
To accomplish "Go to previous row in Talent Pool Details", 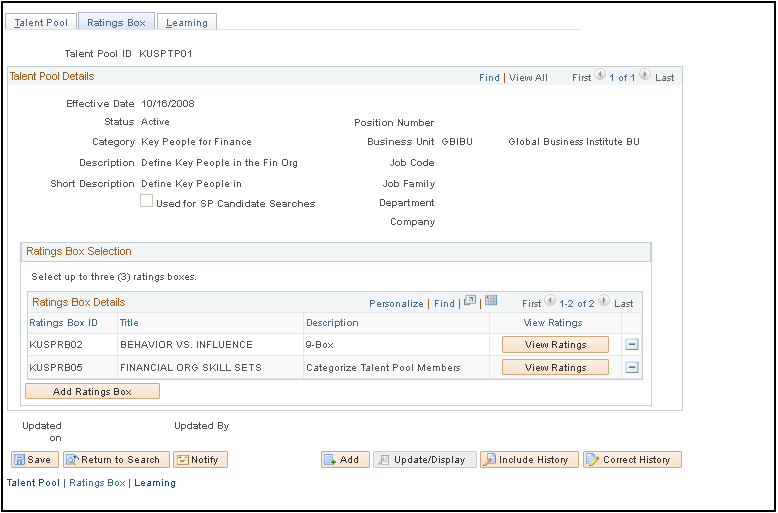I will click(600, 75).
